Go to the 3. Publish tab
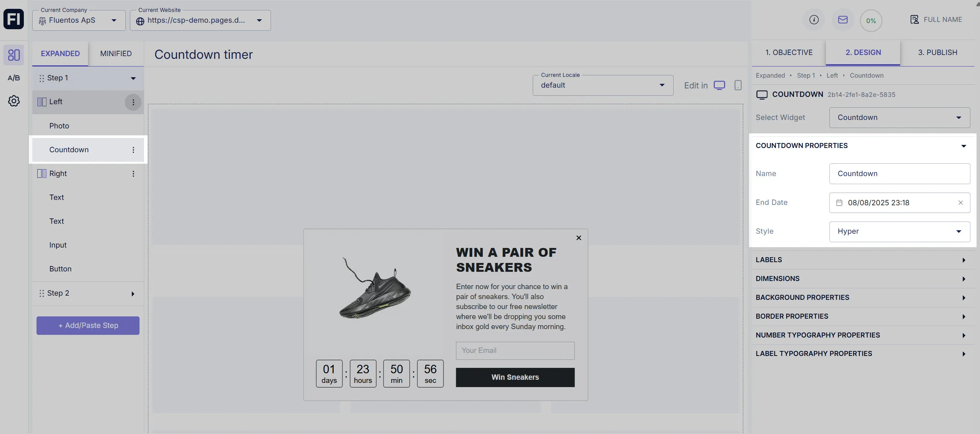This screenshot has width=980, height=434. pyautogui.click(x=937, y=53)
